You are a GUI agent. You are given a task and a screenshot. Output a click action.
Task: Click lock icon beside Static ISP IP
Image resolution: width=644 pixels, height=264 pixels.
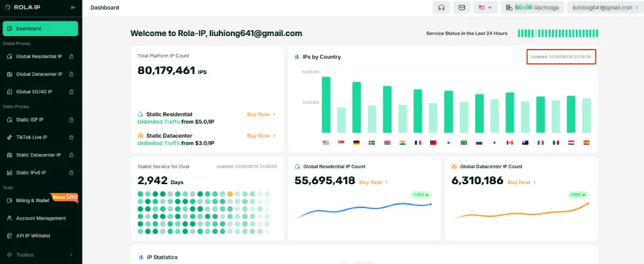[71, 120]
